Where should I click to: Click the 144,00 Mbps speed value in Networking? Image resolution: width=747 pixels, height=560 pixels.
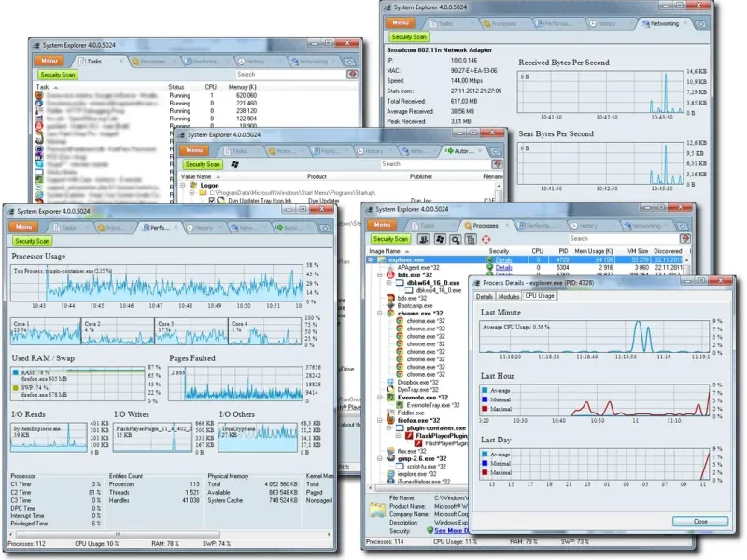tap(466, 81)
